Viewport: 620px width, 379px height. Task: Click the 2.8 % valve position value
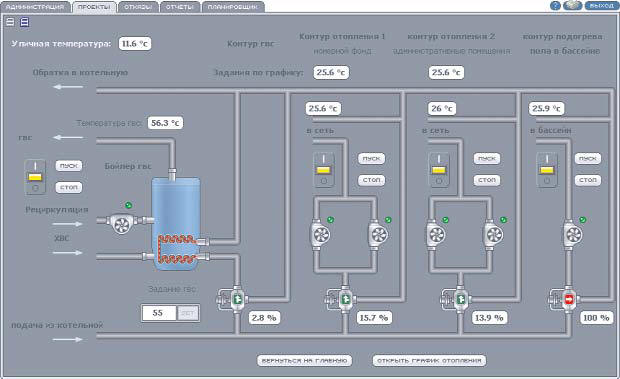click(x=264, y=318)
